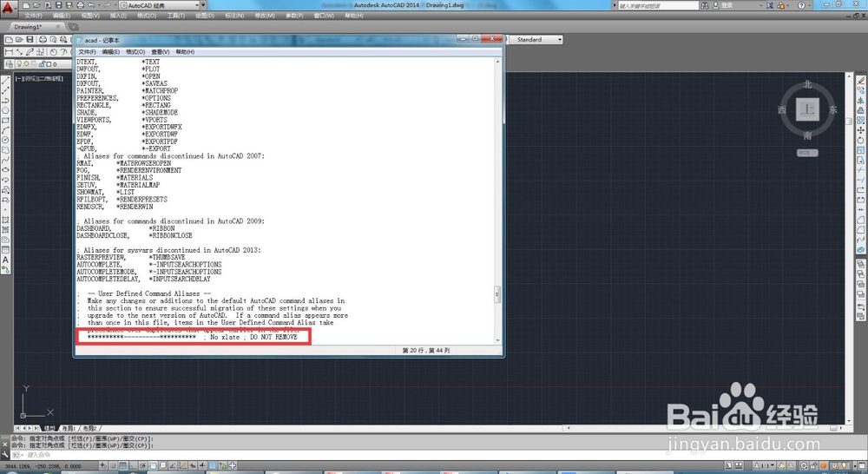Screen dimensions: 868x474
Task: Click Save in the standard toolbar row
Action: tap(30, 39)
